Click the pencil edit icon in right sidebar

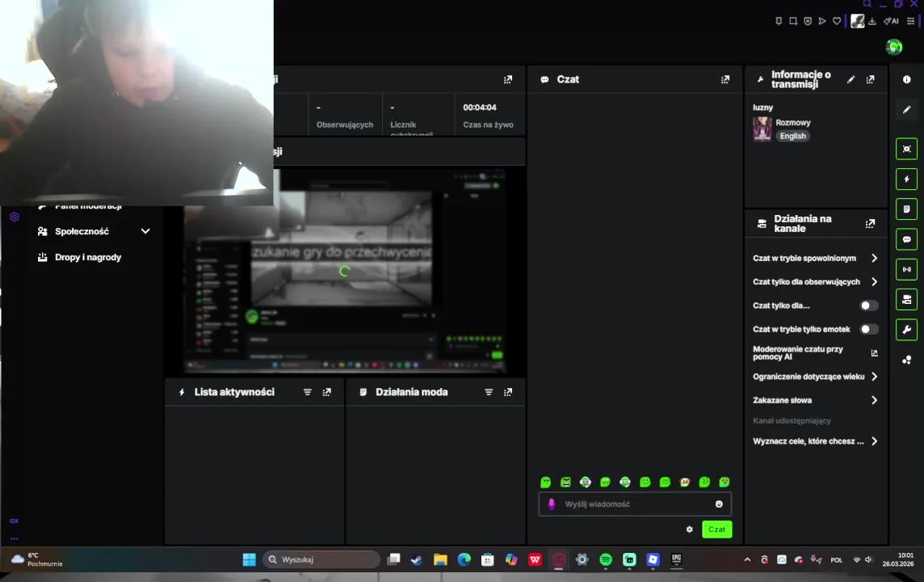tap(906, 110)
